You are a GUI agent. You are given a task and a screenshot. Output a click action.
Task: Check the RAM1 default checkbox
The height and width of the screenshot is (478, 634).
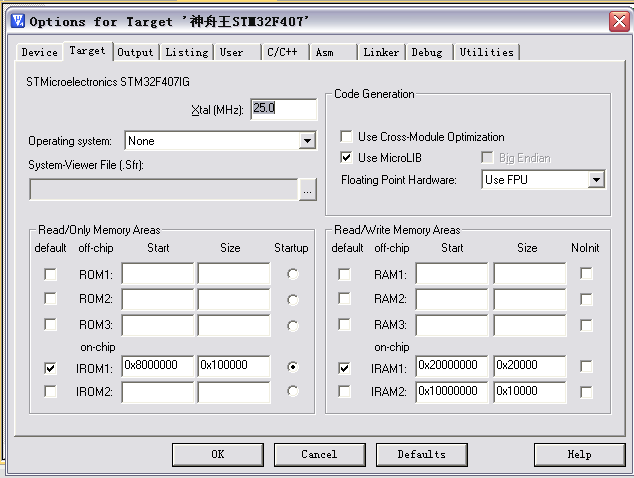344,274
